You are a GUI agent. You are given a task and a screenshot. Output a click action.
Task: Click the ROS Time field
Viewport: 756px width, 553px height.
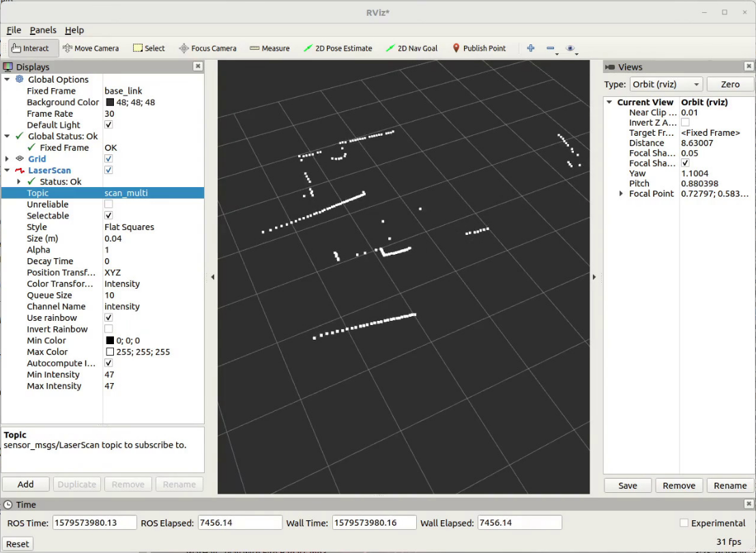[x=93, y=523]
